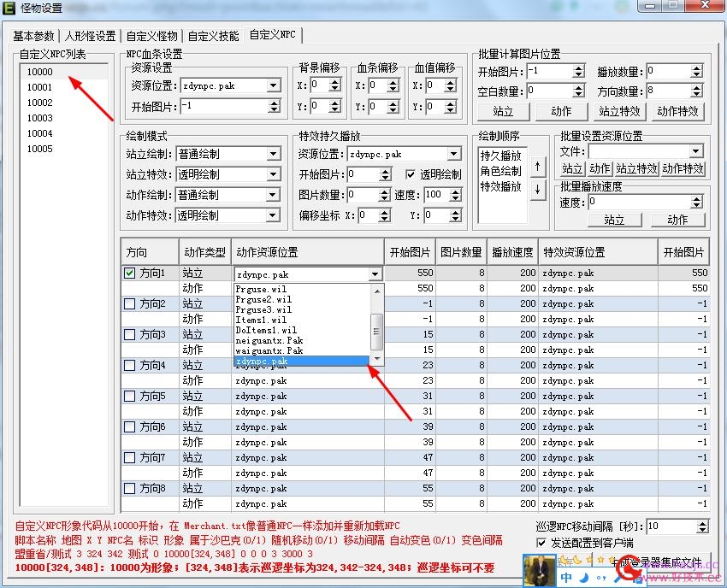Viewport: 727px width, 588px height.
Task: Choose Prguse3.wil from the dropdown list
Action: coord(302,309)
